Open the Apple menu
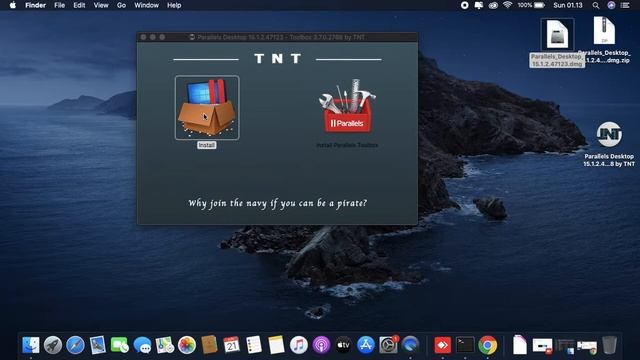 (x=13, y=5)
